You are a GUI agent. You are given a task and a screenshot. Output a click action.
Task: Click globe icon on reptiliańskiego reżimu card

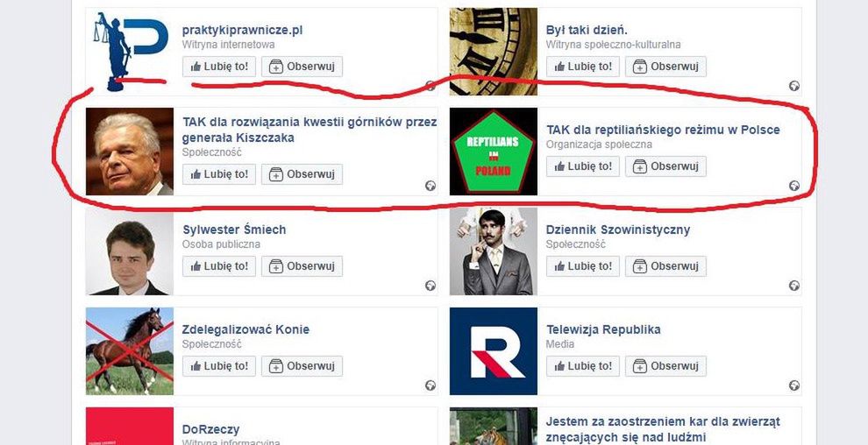pos(793,186)
